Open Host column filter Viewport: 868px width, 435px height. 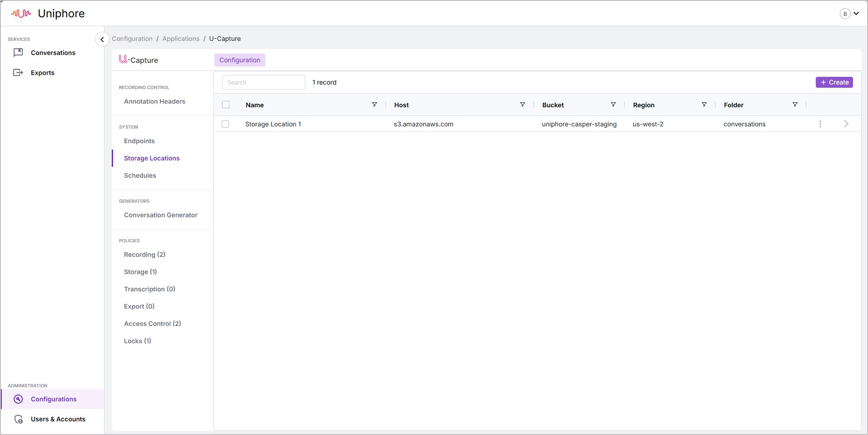click(522, 105)
